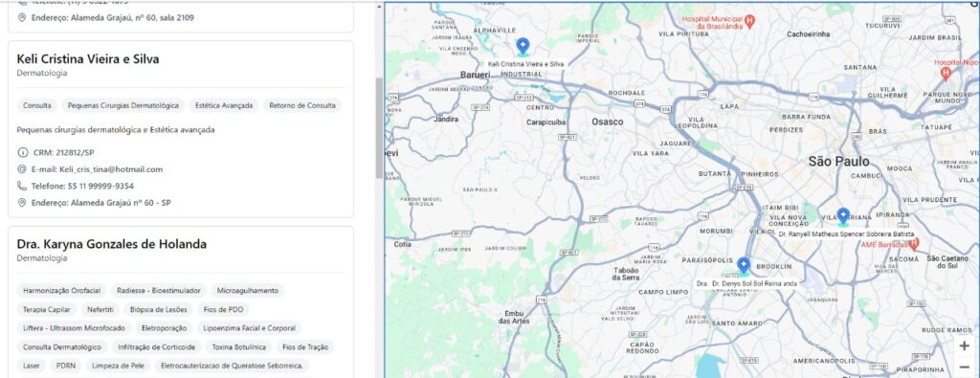The height and width of the screenshot is (378, 980).
Task: Pick the Nefertiti tag
Action: click(100, 309)
